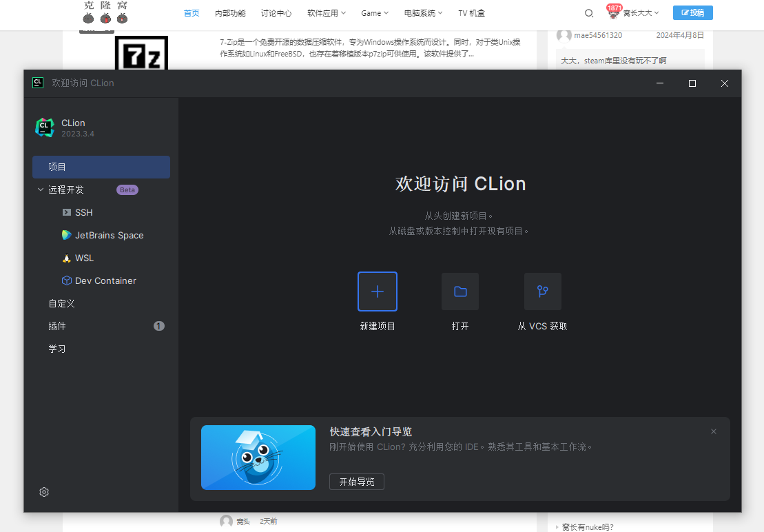This screenshot has width=764, height=532.
Task: Click the Get from VCS branch icon
Action: point(542,291)
